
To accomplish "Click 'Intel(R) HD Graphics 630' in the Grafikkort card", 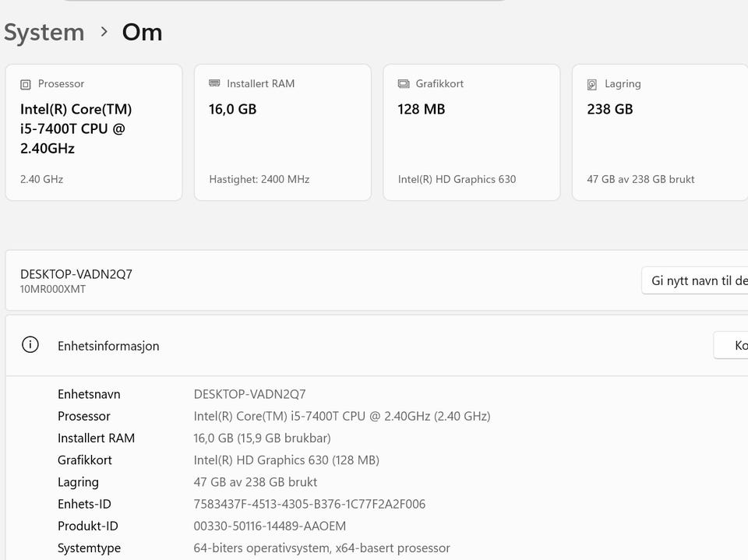I will coord(457,179).
